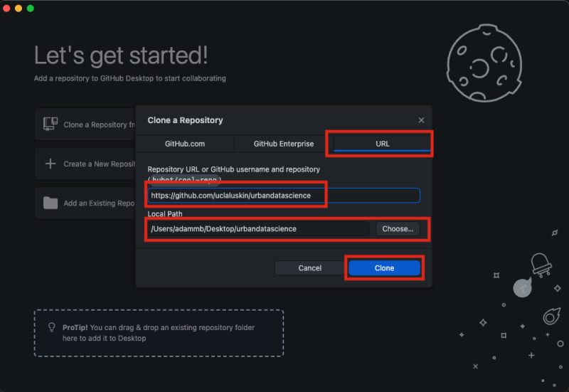Select the URL tab
Image resolution: width=569 pixels, height=392 pixels.
382,144
